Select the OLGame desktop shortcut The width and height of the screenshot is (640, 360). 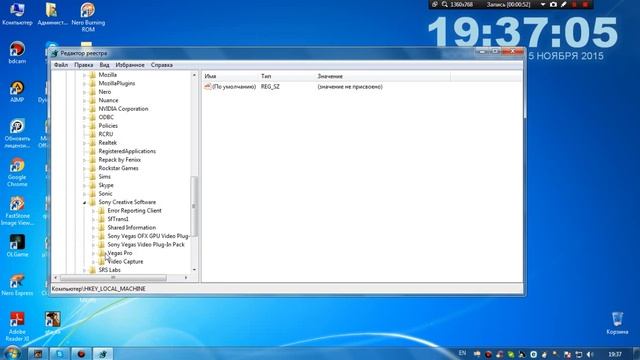pos(17,246)
